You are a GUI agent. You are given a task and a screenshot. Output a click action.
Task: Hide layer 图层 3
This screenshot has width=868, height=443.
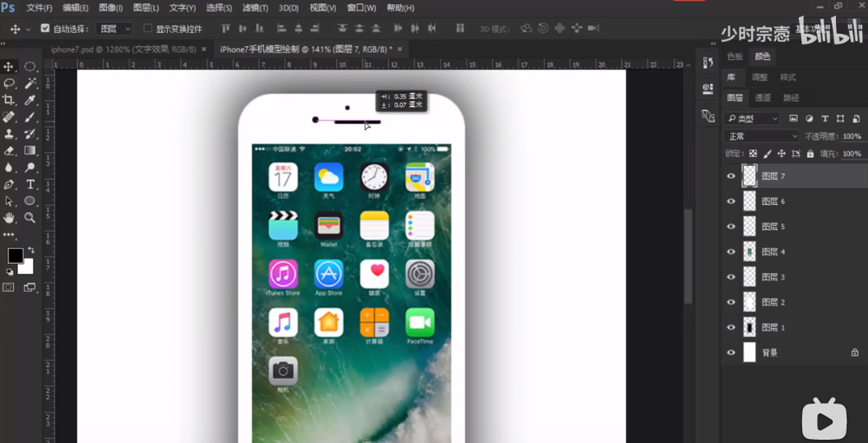pyautogui.click(x=731, y=277)
